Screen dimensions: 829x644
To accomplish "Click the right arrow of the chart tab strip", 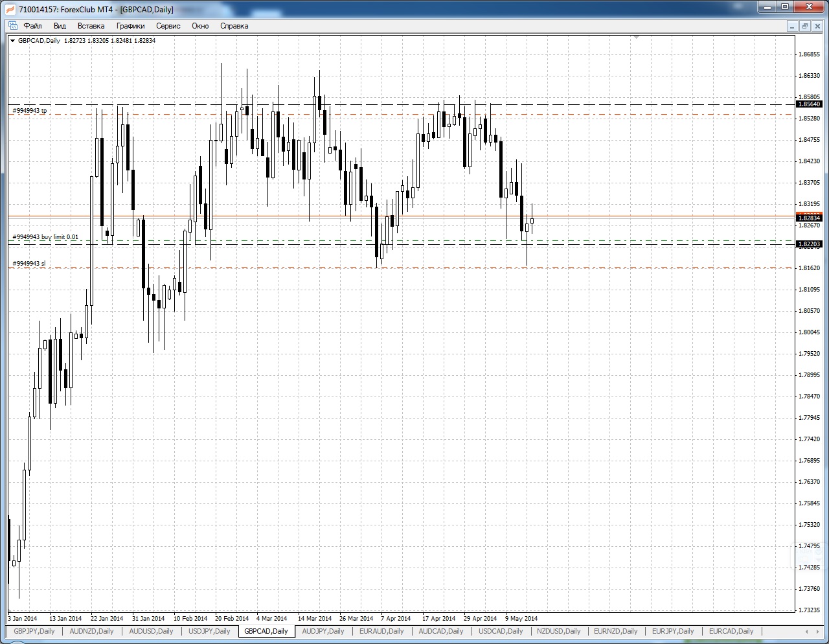I will [x=816, y=631].
